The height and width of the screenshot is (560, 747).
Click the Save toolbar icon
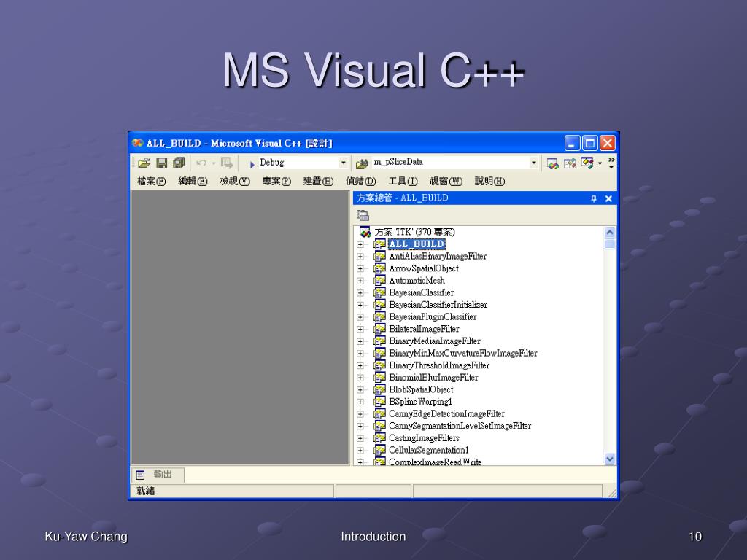click(x=161, y=163)
